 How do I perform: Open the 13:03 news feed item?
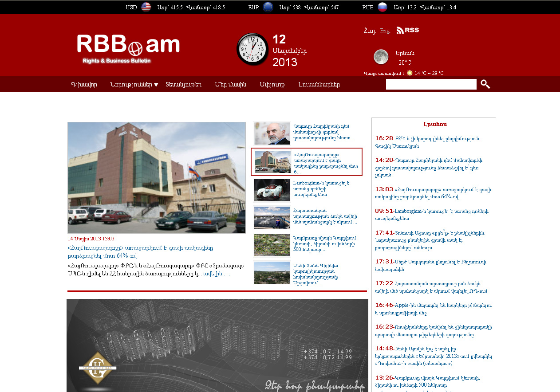coord(433,193)
